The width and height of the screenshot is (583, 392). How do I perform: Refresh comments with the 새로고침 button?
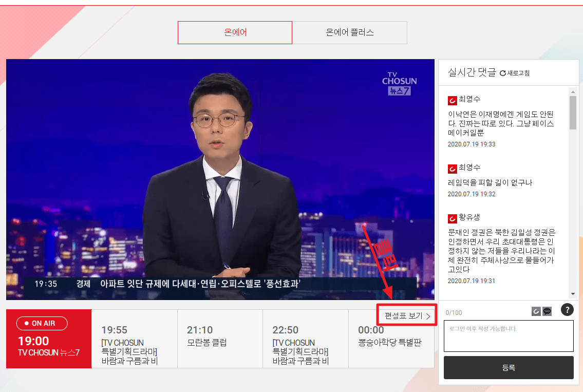[x=515, y=73]
